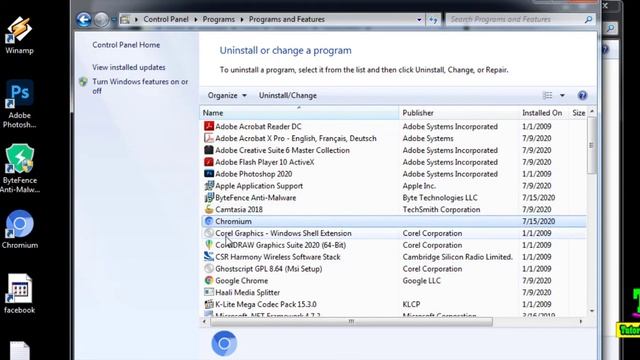Sort by the Installed On column header
This screenshot has width=640, height=360.
[542, 113]
